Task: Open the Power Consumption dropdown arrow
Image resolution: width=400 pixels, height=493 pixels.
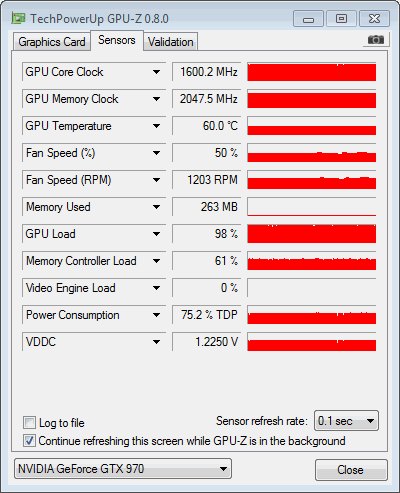Action: click(x=156, y=315)
